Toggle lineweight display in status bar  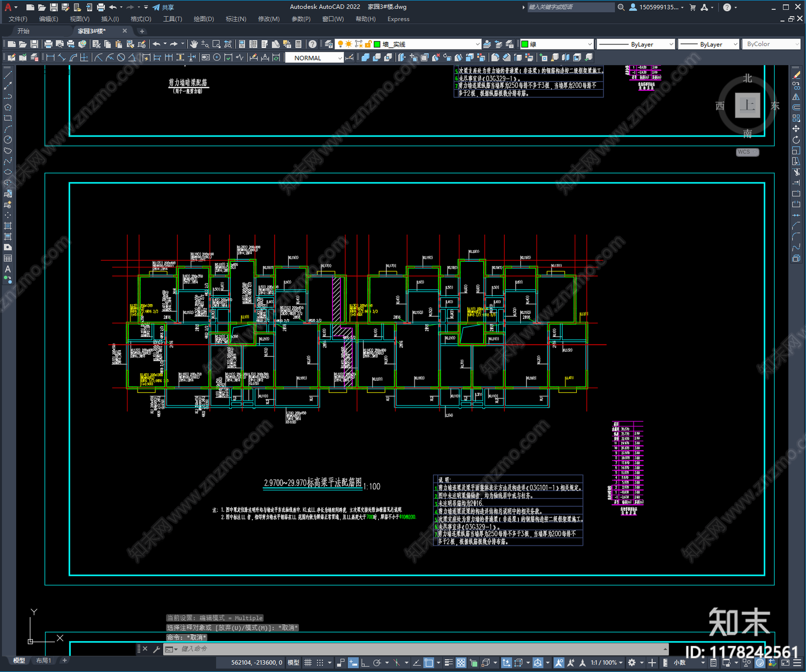448,663
